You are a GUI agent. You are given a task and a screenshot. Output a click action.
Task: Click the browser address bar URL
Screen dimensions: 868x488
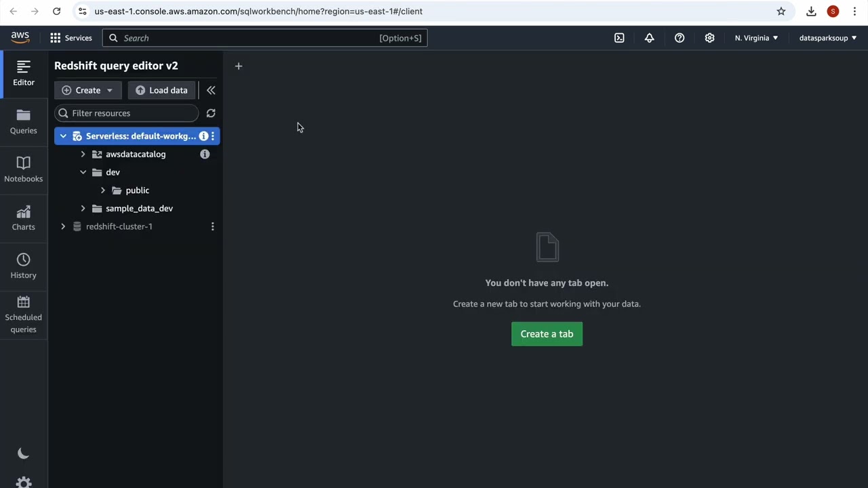tap(258, 11)
